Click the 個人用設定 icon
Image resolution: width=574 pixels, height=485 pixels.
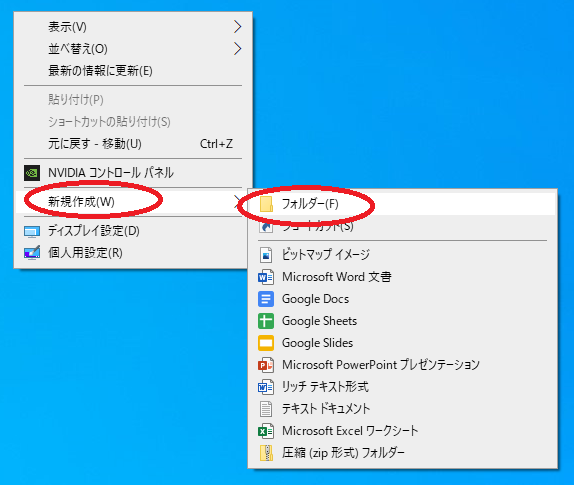pos(32,253)
